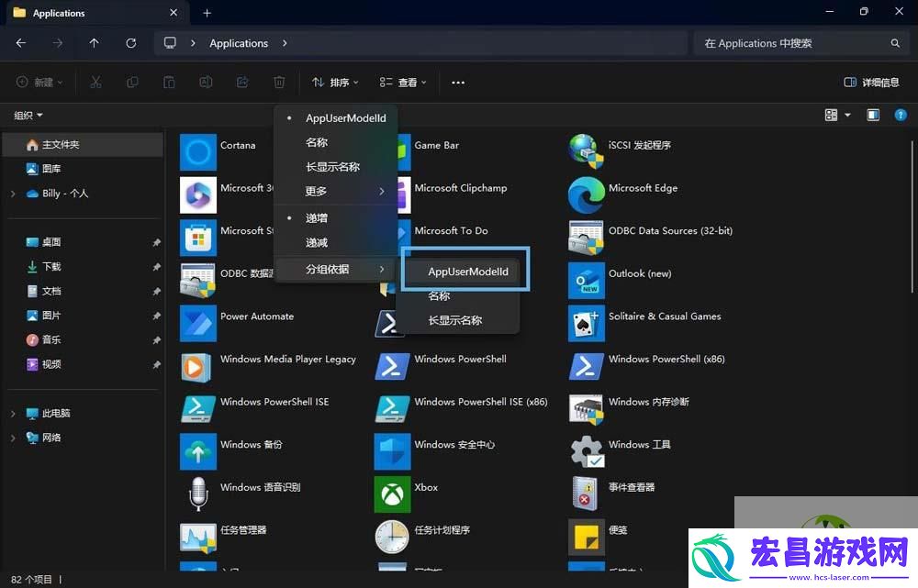Viewport: 918px width, 588px height.
Task: Click the paste toolbar icon
Action: pyautogui.click(x=169, y=83)
